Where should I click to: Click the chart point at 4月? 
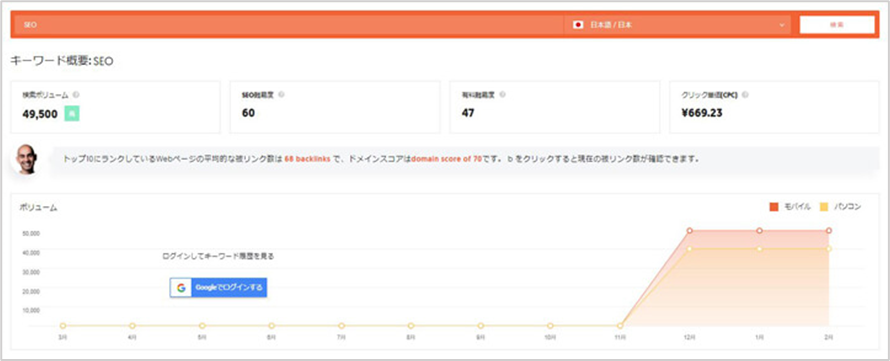(132, 326)
